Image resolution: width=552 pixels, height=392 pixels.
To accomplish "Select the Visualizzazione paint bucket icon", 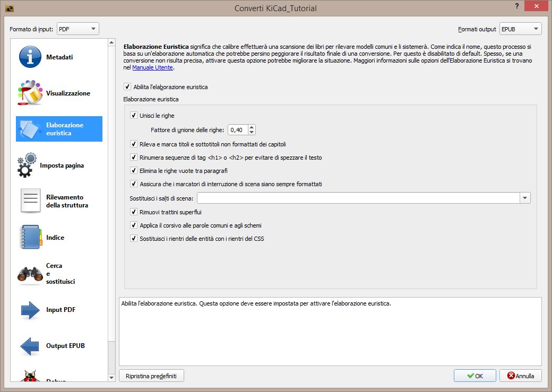I will pos(29,93).
